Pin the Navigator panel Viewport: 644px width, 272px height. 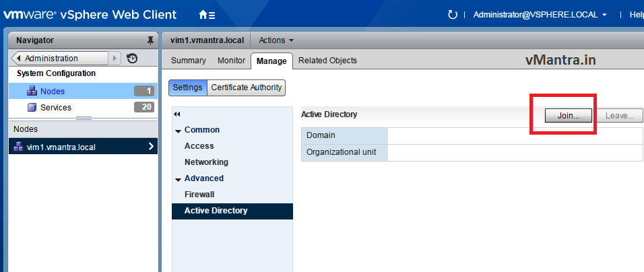[x=150, y=40]
